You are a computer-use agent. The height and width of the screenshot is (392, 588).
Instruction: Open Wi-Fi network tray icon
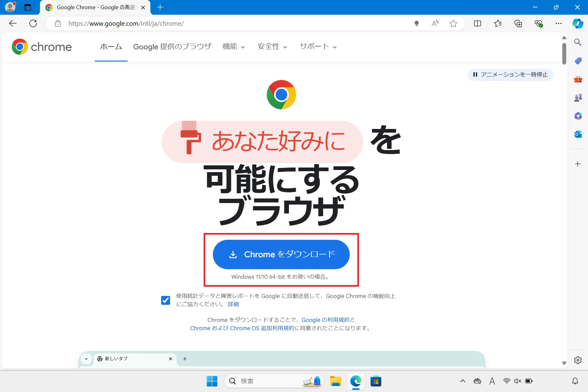tap(507, 381)
